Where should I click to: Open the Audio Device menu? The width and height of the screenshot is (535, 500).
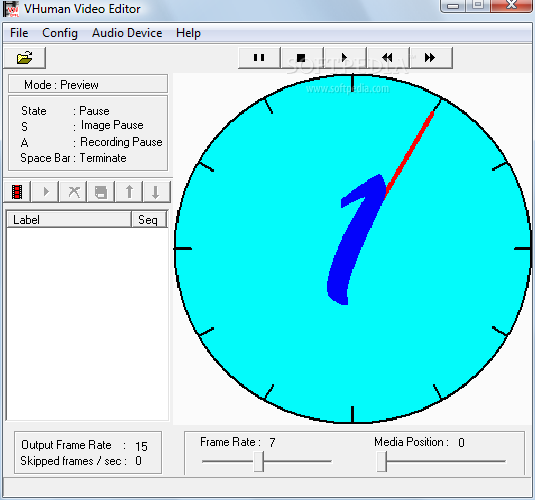(127, 33)
